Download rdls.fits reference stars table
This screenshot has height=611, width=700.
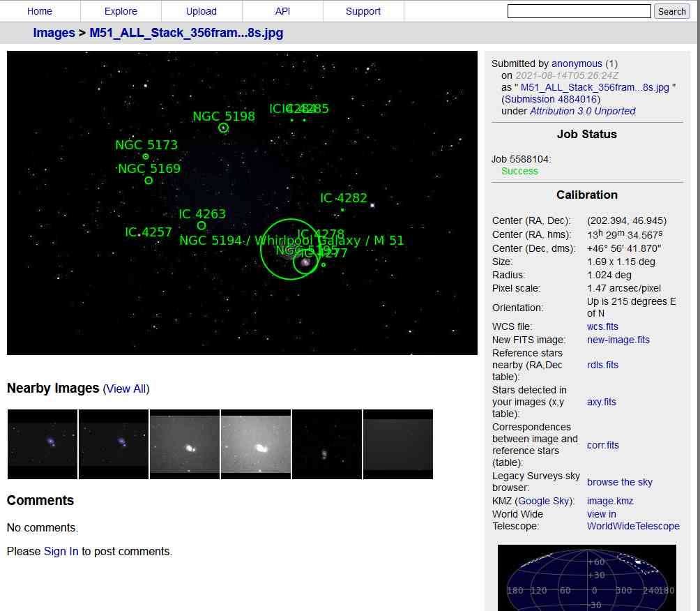(602, 365)
